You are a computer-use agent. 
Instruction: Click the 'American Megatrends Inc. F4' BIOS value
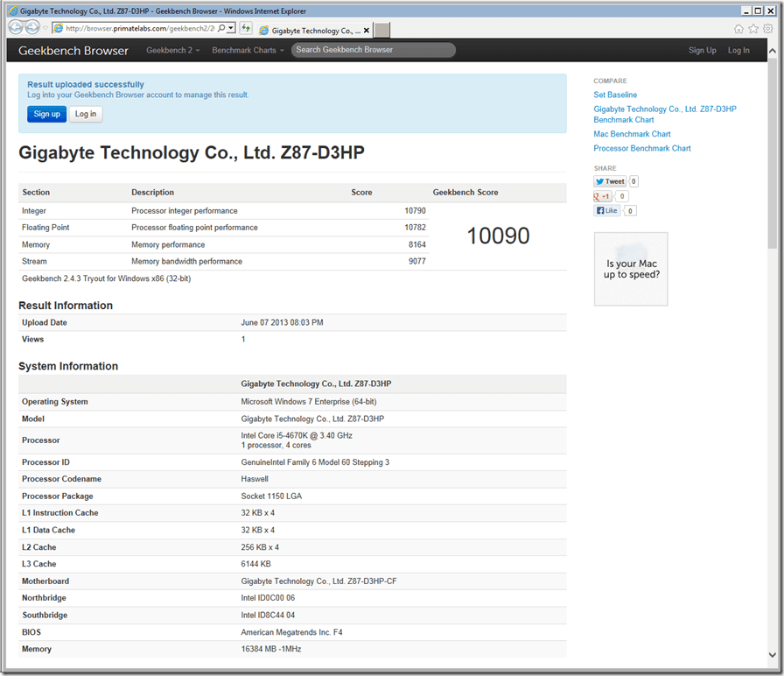coord(291,632)
